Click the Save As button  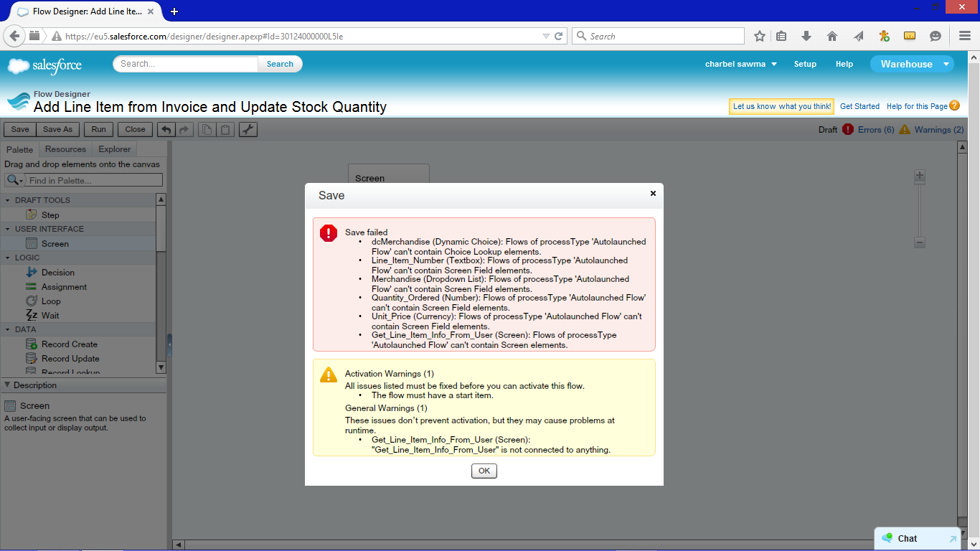click(57, 129)
